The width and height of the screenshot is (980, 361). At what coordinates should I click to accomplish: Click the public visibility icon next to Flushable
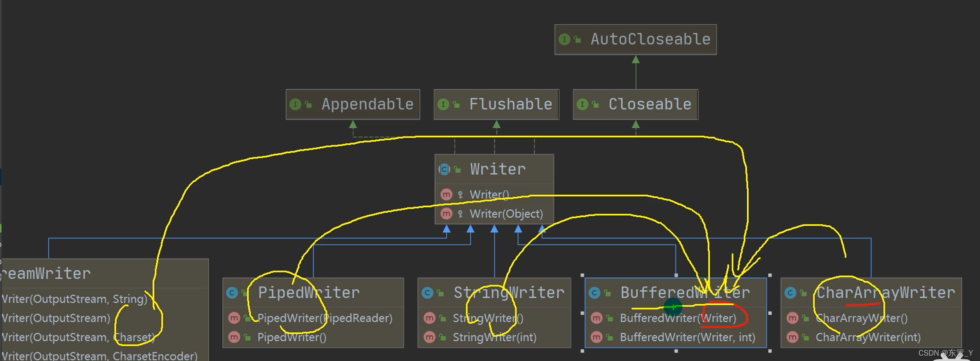pos(456,105)
